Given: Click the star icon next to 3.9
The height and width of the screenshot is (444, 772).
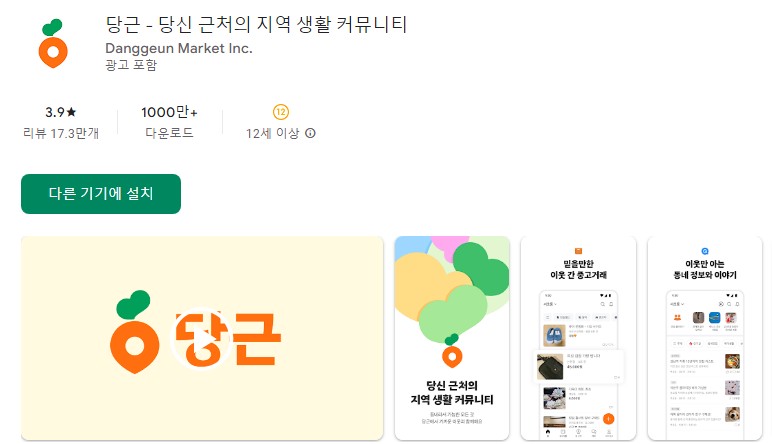Looking at the screenshot, I should click(x=71, y=112).
